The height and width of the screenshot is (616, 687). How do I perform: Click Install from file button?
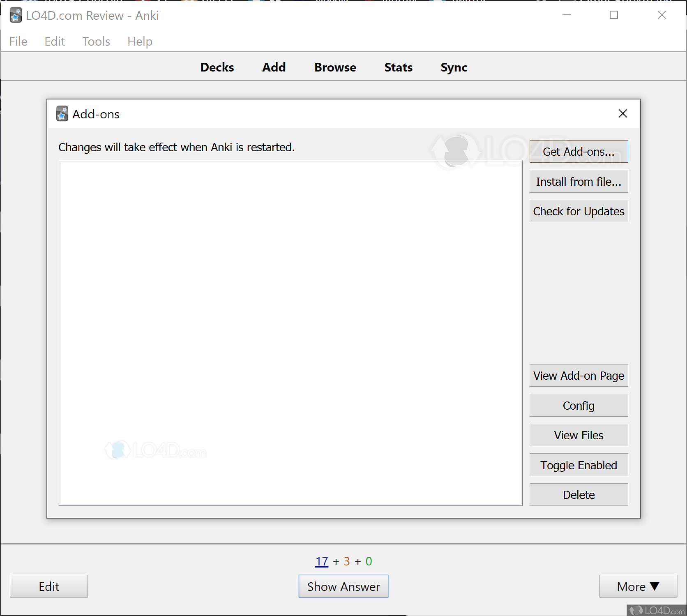coord(578,181)
